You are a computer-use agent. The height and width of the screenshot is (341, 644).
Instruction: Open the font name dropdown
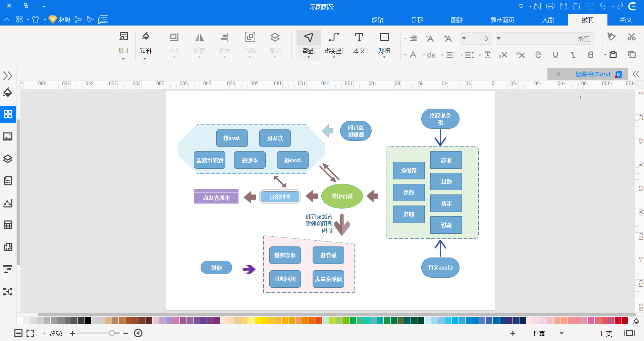pyautogui.click(x=499, y=39)
